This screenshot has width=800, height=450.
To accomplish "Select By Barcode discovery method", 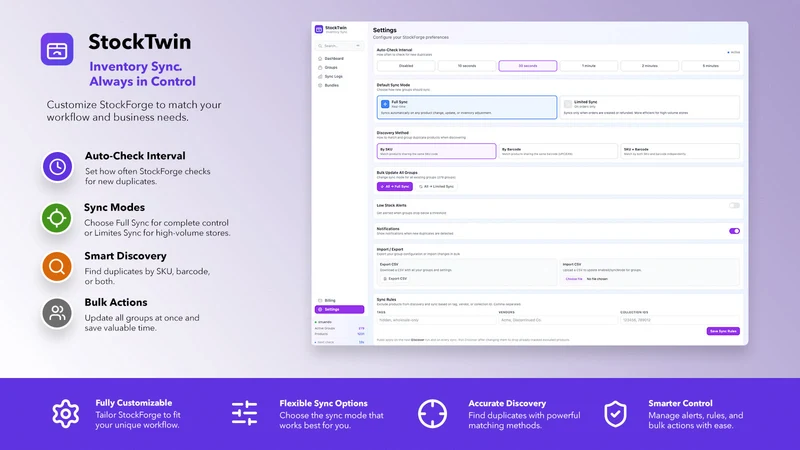I will coord(558,151).
